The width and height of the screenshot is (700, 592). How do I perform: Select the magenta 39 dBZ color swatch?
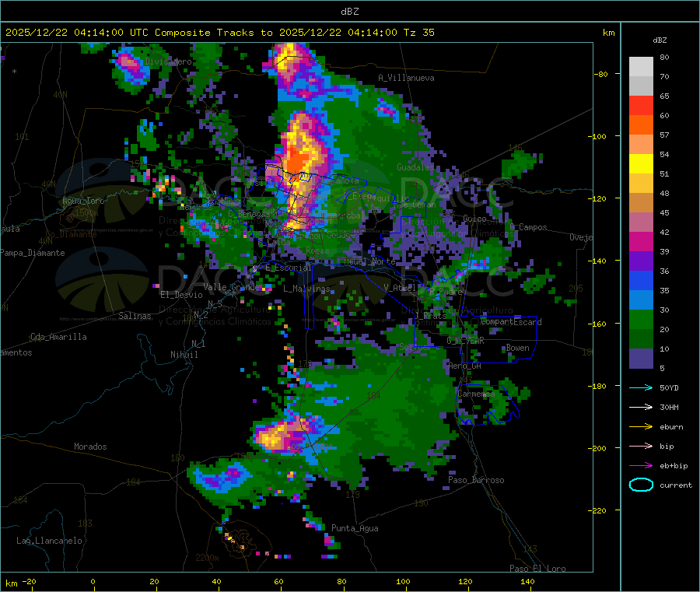(x=641, y=241)
